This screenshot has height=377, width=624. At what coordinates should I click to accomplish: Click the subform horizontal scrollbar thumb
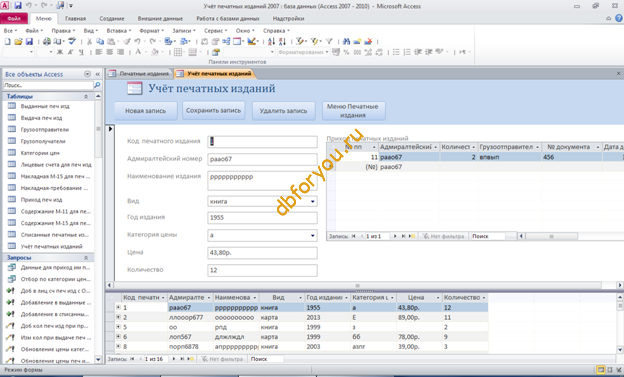(551, 236)
